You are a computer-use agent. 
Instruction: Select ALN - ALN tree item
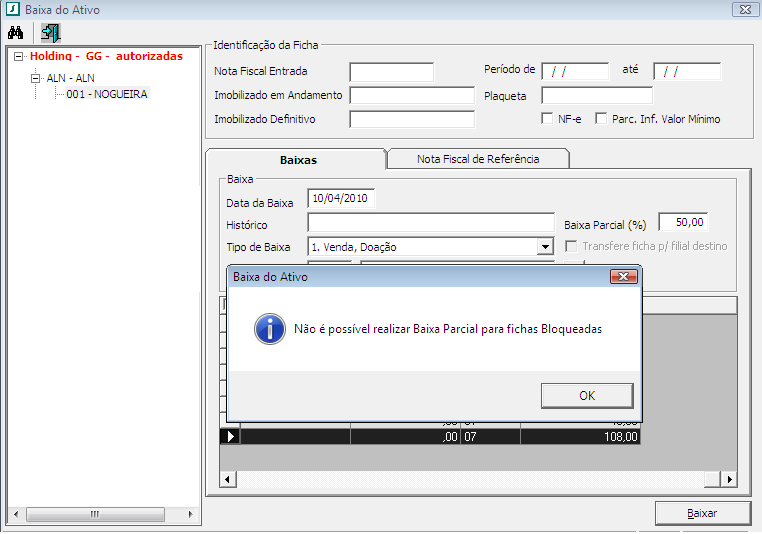[70, 78]
